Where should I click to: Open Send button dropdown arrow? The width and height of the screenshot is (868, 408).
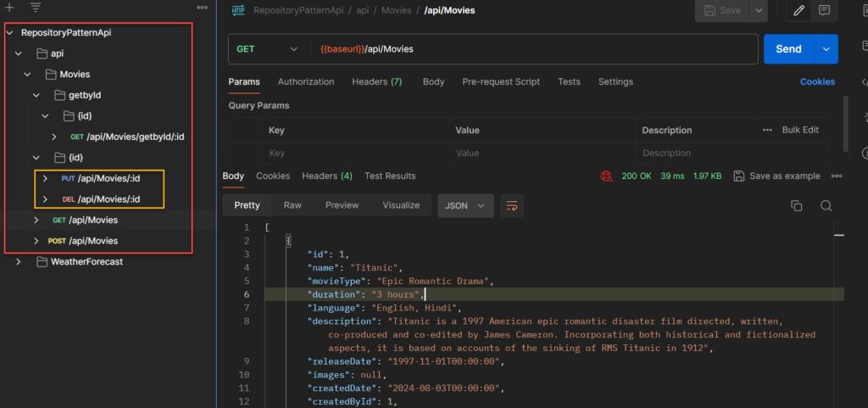coord(826,49)
